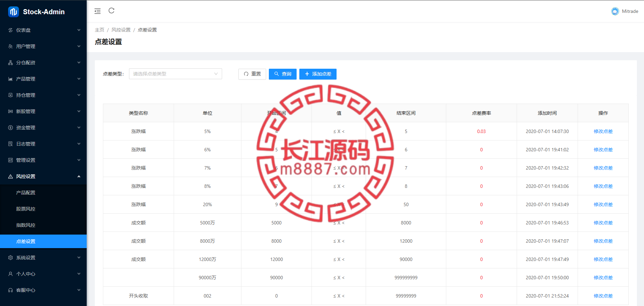Click 修改点差 for the 20% row
Image resolution: width=644 pixels, height=306 pixels.
(x=603, y=204)
